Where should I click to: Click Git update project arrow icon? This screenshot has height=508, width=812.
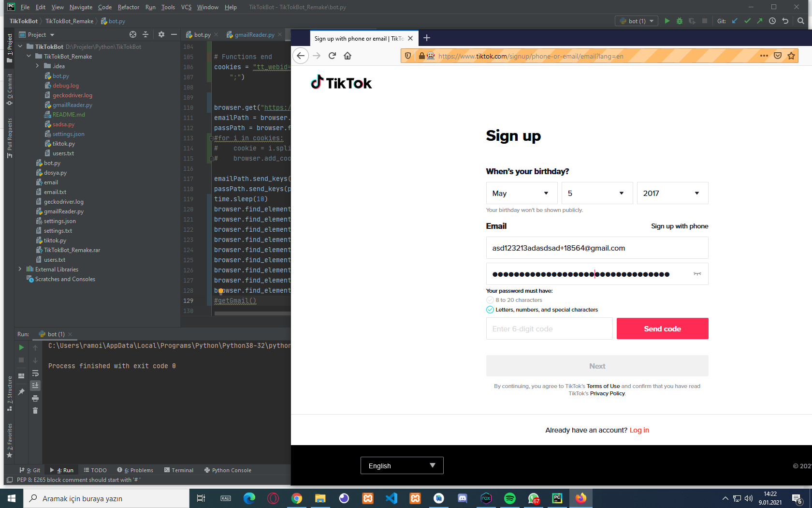coord(735,21)
